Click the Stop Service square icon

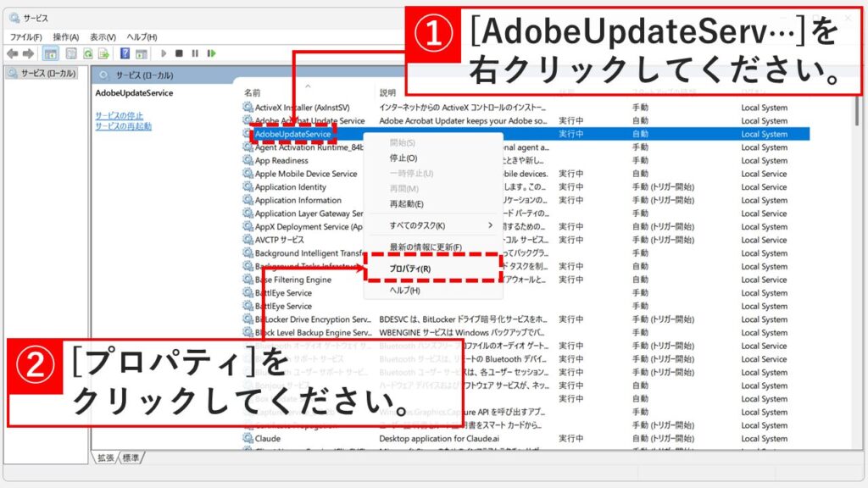(x=179, y=53)
